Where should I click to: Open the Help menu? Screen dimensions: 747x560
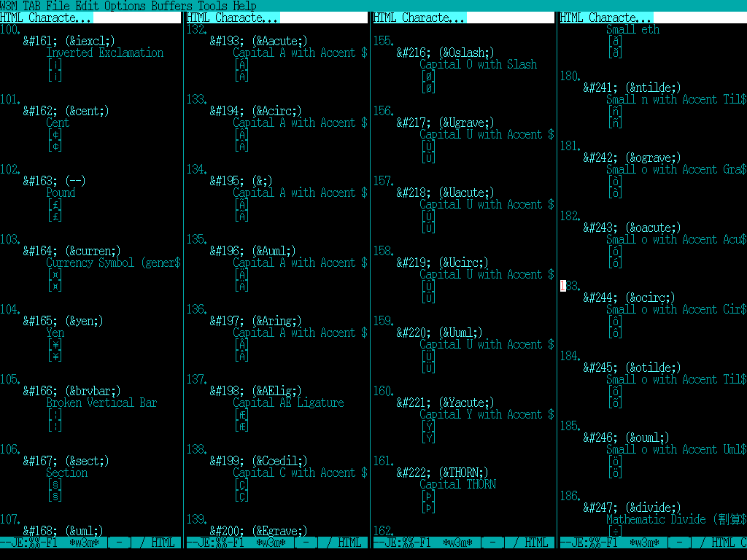(245, 6)
